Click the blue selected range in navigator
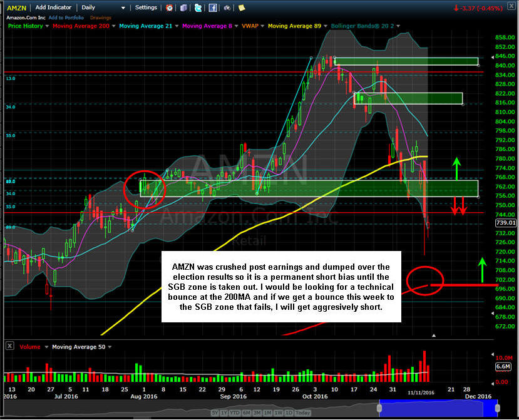Screen dimensions: 519x420 [x=438, y=407]
